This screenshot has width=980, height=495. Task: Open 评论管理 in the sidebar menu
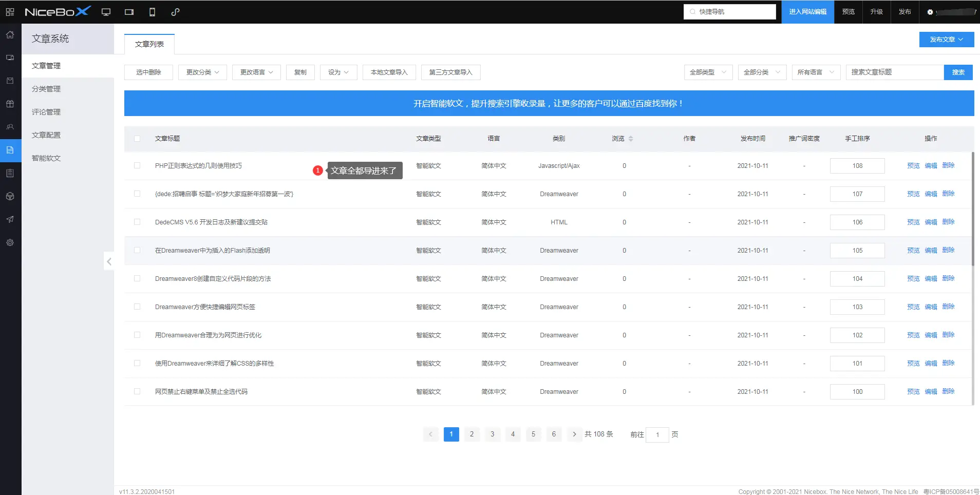(68, 112)
